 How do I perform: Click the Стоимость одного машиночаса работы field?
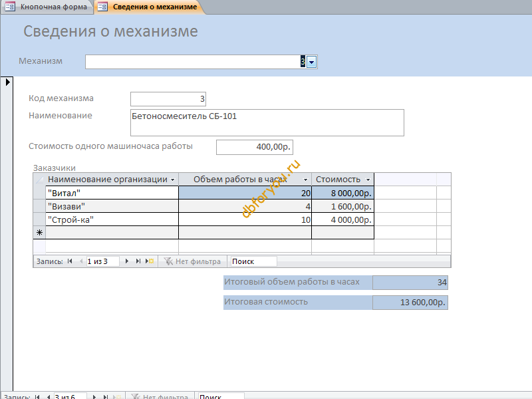pyautogui.click(x=255, y=147)
